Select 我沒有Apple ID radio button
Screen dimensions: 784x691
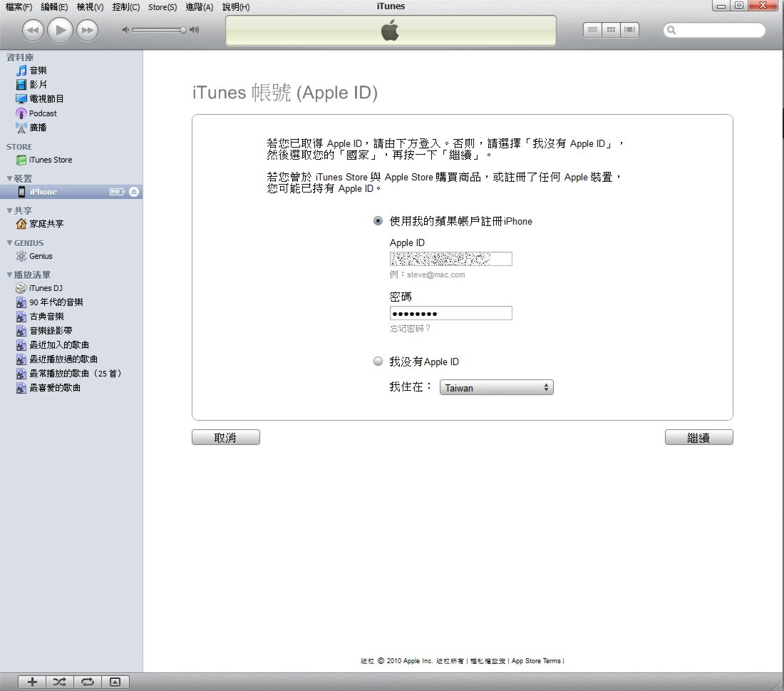(x=378, y=362)
